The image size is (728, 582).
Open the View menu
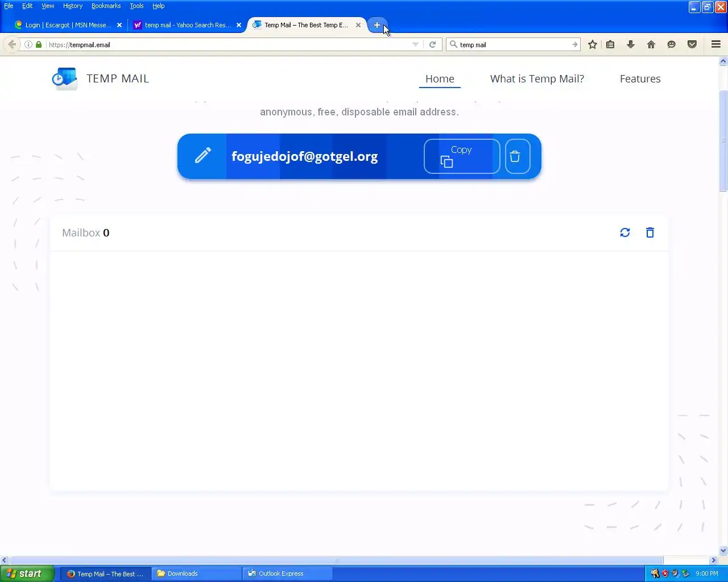48,6
